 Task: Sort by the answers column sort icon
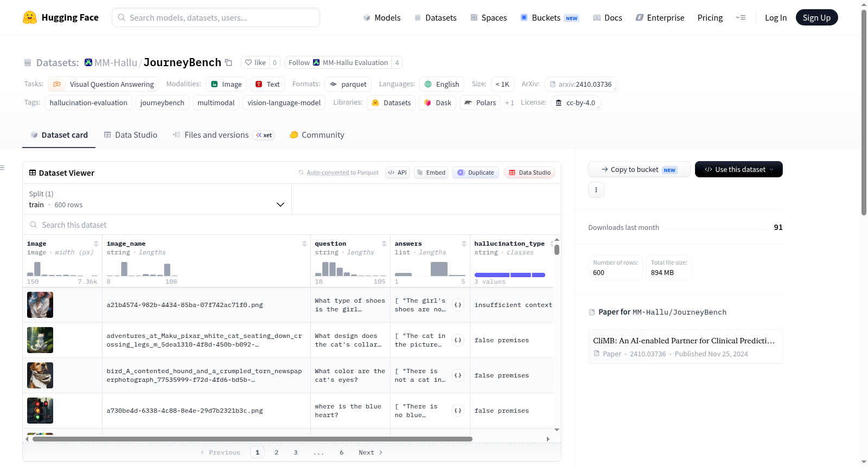(x=464, y=244)
